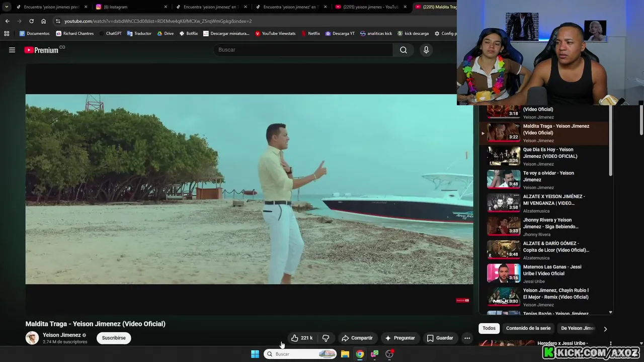Image resolution: width=644 pixels, height=362 pixels.
Task: Open the Yeison Jimenez channel name link
Action: [x=62, y=335]
